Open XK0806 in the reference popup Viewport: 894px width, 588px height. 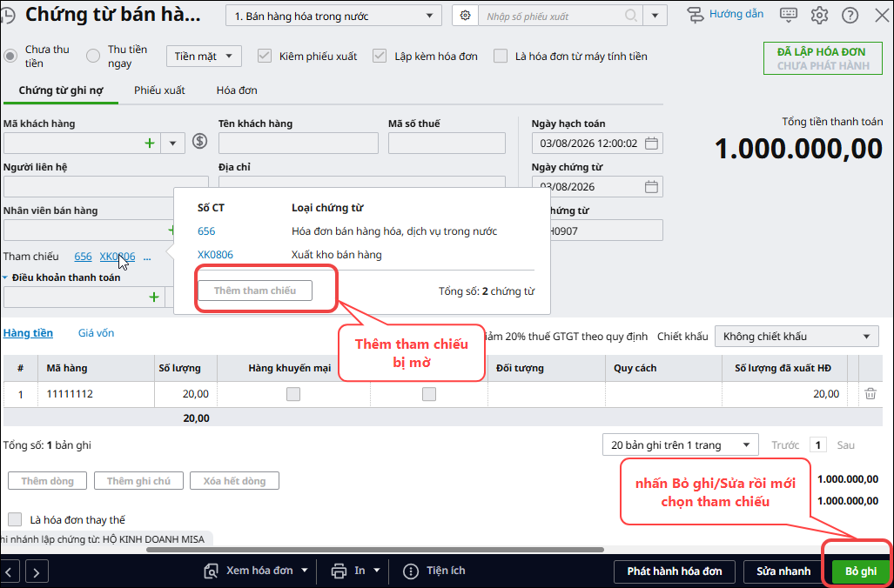[216, 255]
